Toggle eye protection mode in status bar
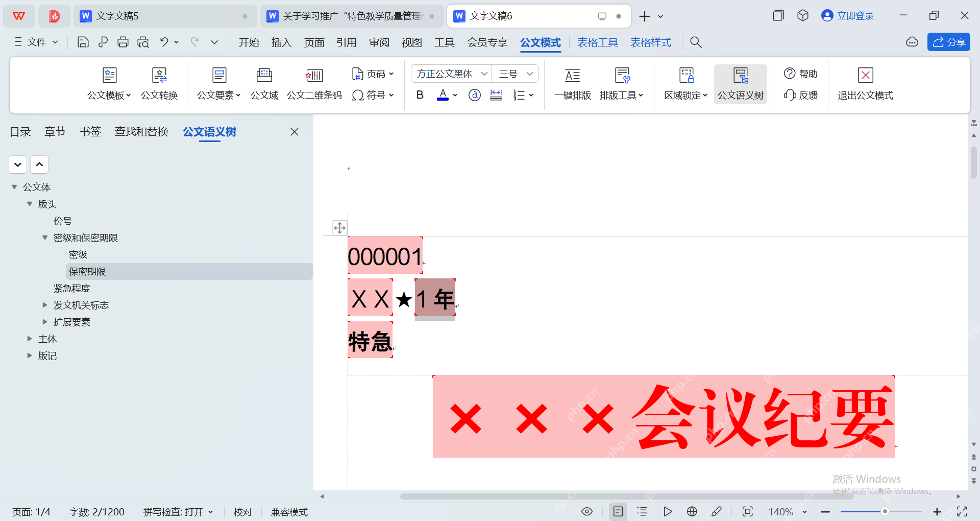Image resolution: width=980 pixels, height=521 pixels. tap(587, 512)
